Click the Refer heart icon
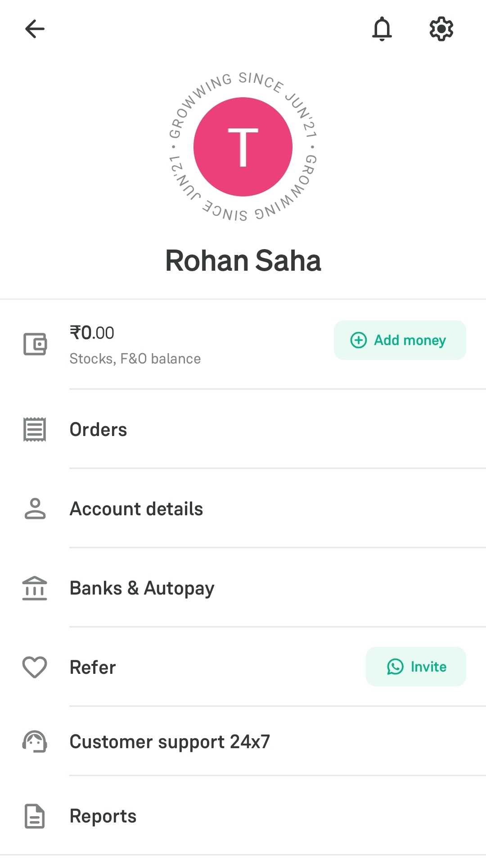The image size is (486, 868). point(35,667)
